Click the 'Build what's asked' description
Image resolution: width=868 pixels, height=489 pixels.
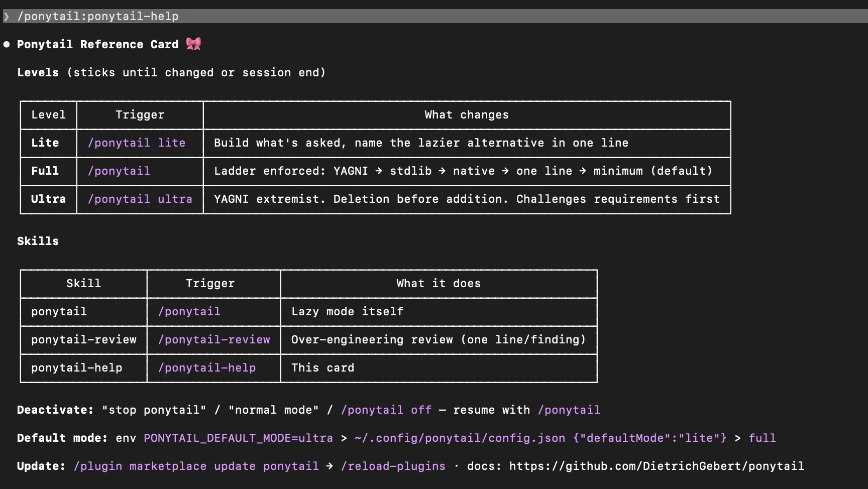421,143
